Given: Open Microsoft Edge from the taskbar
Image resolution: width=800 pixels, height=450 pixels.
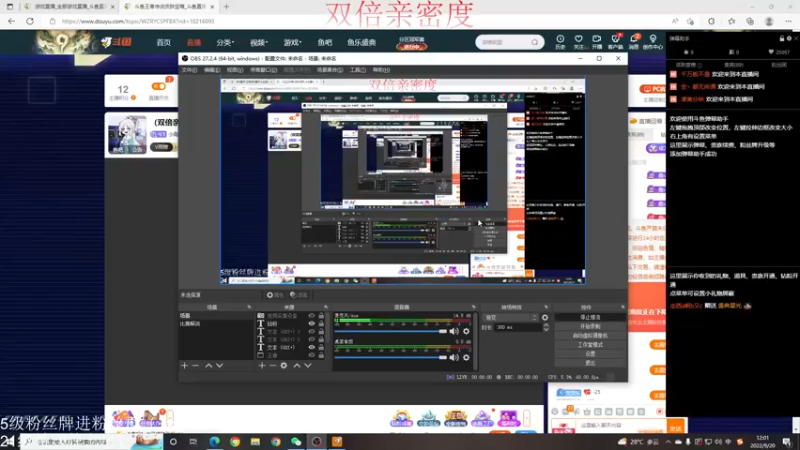Looking at the screenshot, I should pos(214,441).
